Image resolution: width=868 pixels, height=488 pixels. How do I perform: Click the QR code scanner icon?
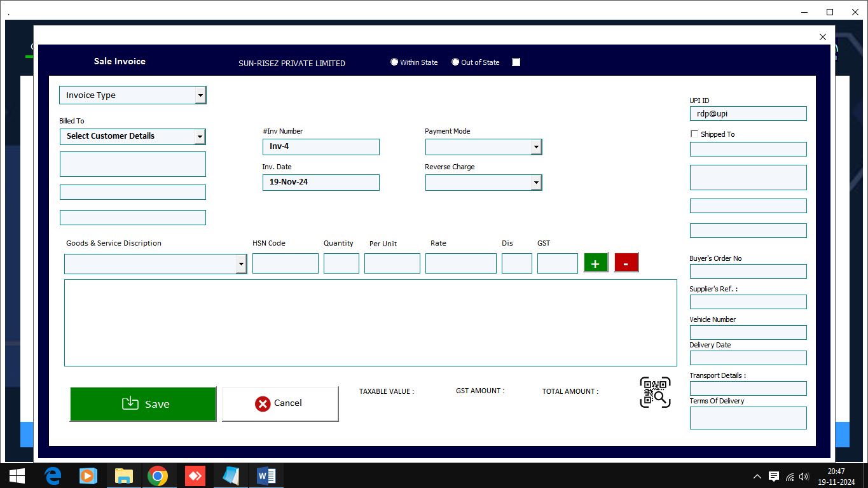coord(655,392)
